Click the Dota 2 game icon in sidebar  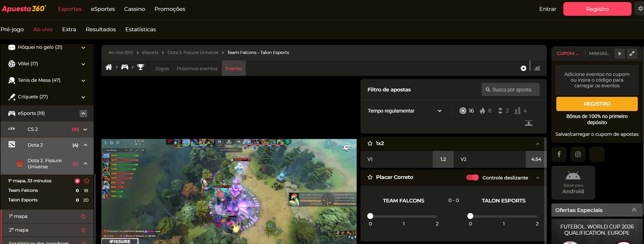click(12, 144)
